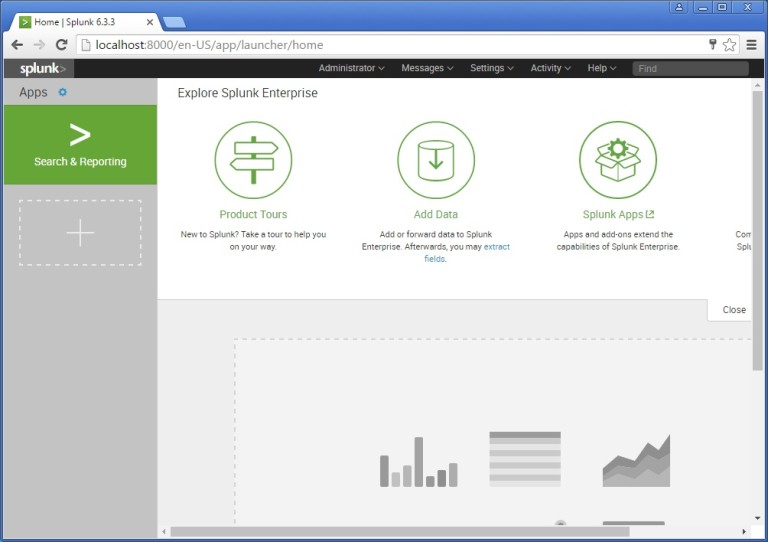Click the Splunk Apps box icon
Screen dimensions: 768x542
618,160
